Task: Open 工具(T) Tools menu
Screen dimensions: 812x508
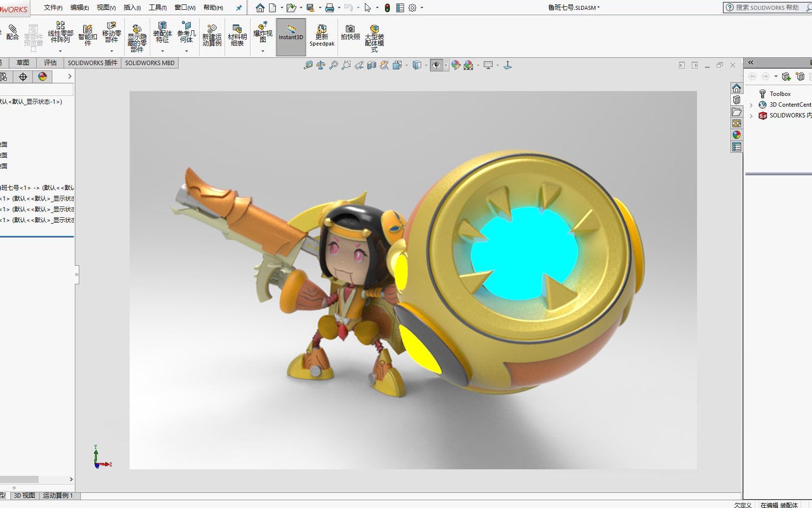Action: (x=158, y=7)
